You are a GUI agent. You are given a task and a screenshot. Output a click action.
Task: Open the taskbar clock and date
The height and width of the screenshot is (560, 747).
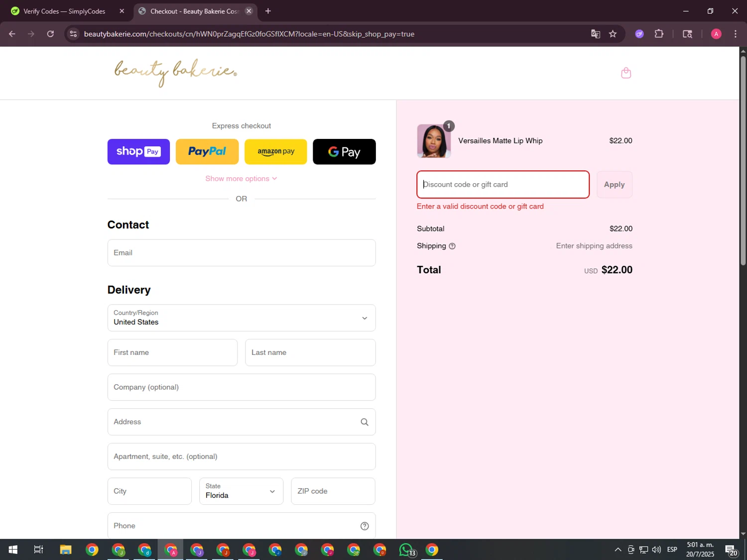click(700, 550)
